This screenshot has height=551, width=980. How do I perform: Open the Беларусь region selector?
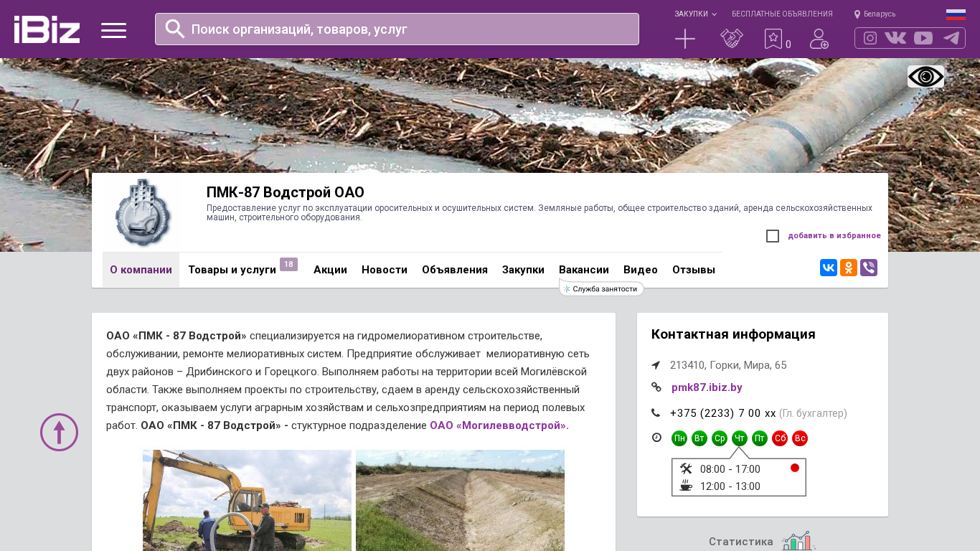point(875,14)
